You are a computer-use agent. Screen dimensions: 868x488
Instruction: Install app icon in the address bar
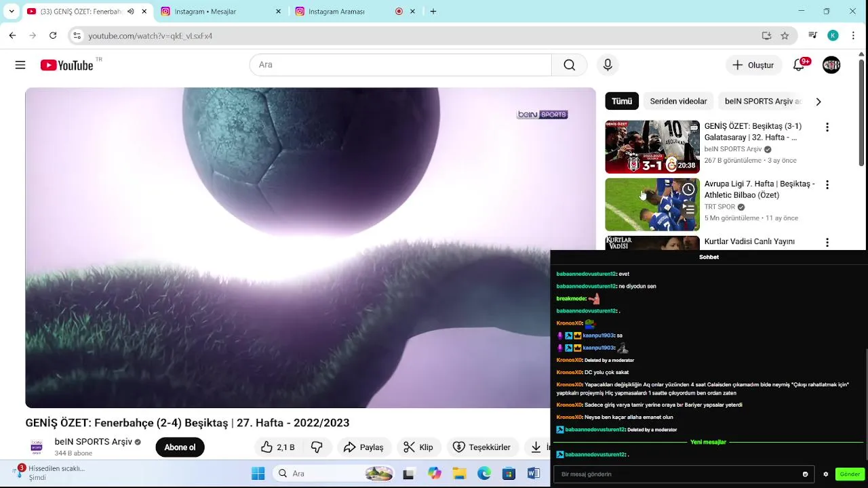766,35
